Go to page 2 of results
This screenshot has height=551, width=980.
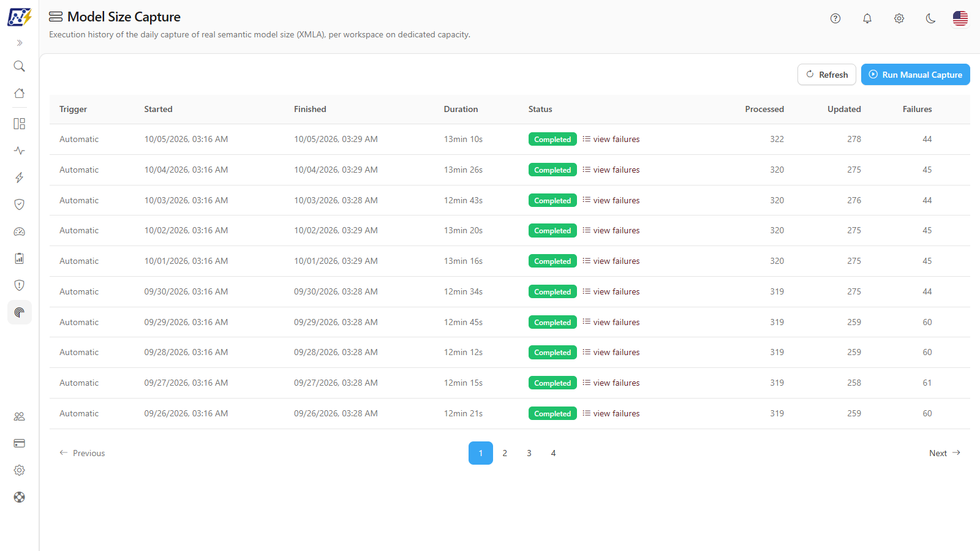505,453
